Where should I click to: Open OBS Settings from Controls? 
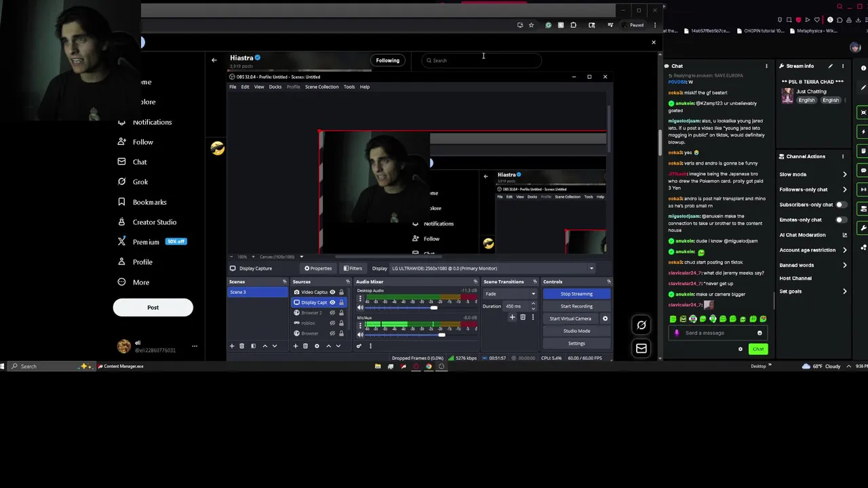click(576, 344)
